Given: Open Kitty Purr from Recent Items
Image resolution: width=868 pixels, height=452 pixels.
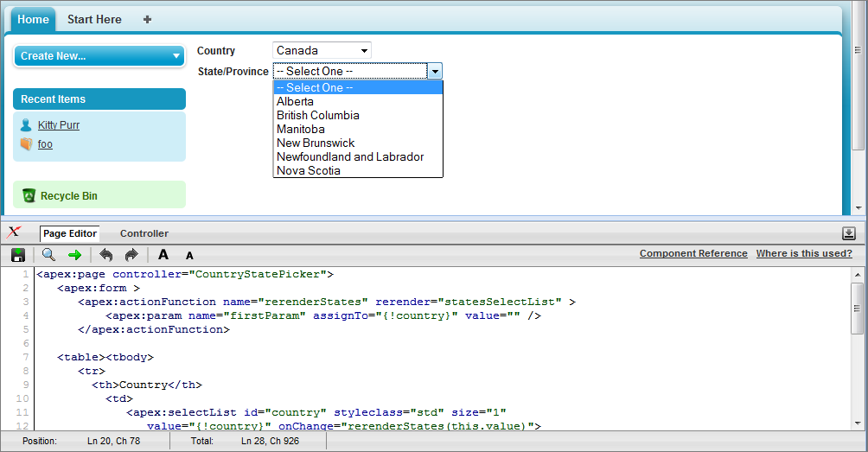Looking at the screenshot, I should [59, 125].
